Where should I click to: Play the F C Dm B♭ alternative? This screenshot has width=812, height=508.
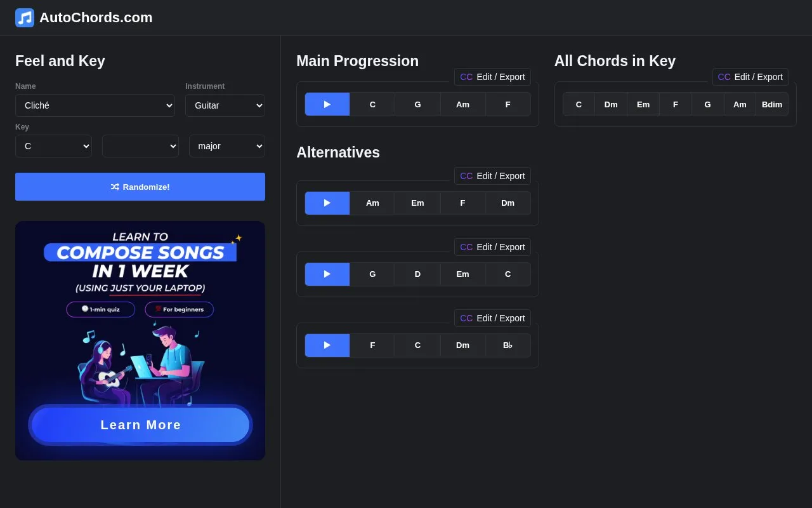(x=327, y=345)
